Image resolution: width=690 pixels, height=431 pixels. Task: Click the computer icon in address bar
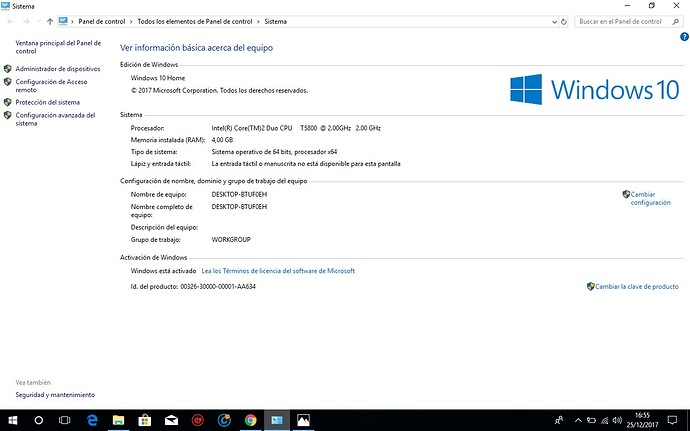[x=63, y=21]
